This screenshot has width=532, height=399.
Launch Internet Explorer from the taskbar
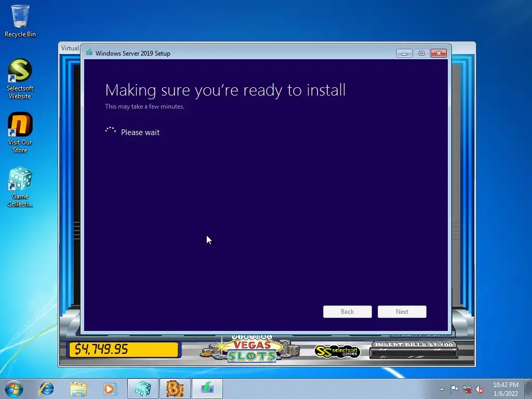pos(46,389)
